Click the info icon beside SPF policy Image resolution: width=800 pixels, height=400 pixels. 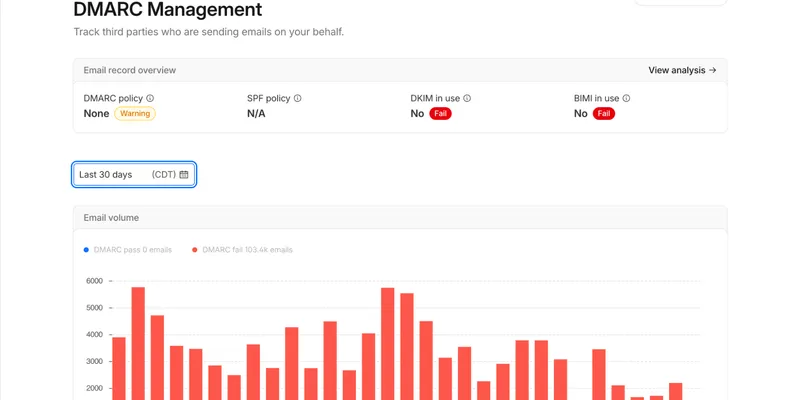tap(297, 98)
